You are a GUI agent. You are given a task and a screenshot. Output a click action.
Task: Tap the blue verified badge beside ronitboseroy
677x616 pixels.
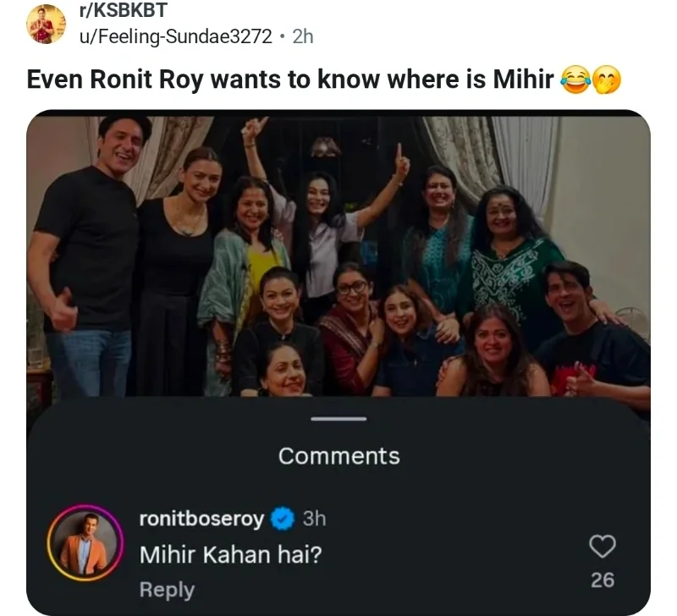coord(283,519)
